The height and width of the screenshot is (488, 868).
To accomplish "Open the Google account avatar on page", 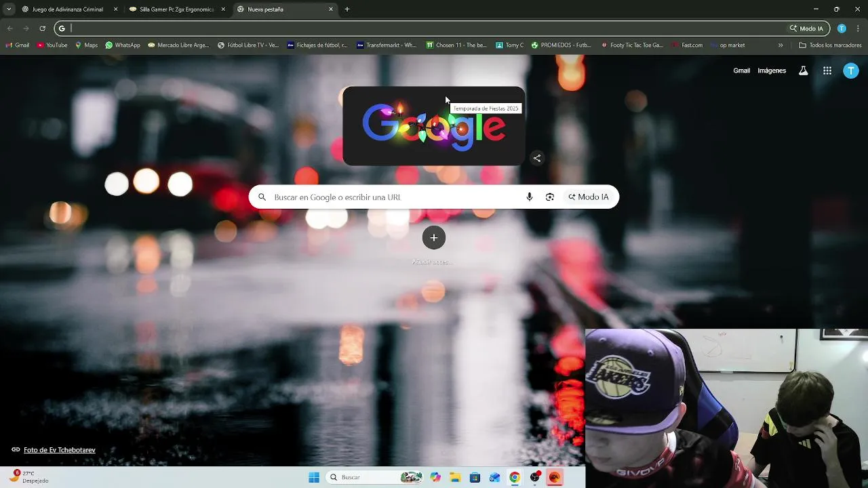I will tap(851, 70).
